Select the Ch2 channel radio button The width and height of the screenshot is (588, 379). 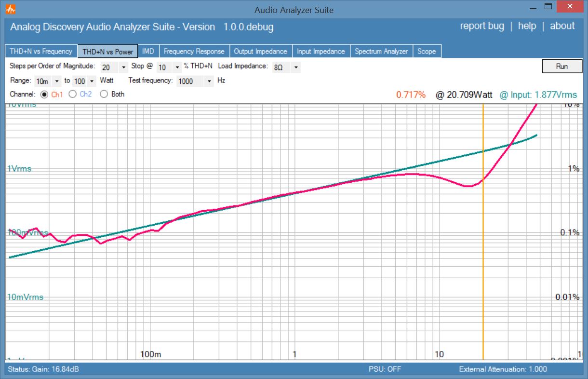[73, 95]
